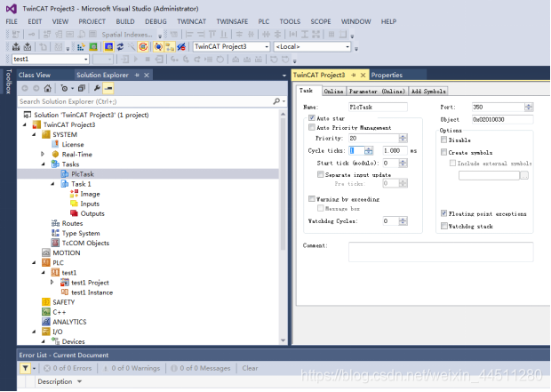Click the Toggle Free Run State icon

click(x=143, y=47)
